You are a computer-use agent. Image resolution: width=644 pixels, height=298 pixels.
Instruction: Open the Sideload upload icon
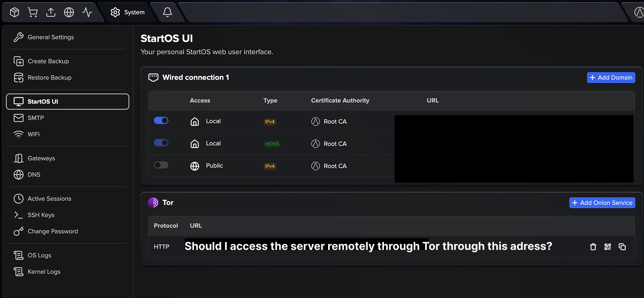(x=51, y=12)
